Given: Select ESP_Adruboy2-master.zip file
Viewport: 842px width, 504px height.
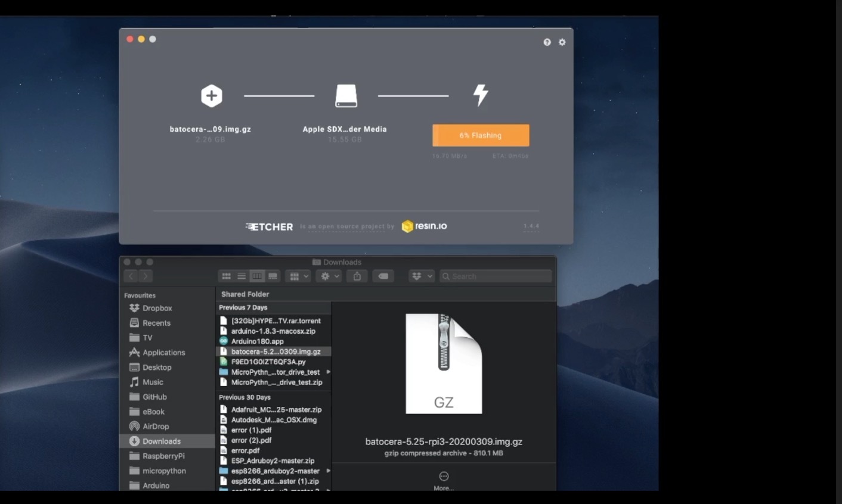Looking at the screenshot, I should tap(273, 461).
